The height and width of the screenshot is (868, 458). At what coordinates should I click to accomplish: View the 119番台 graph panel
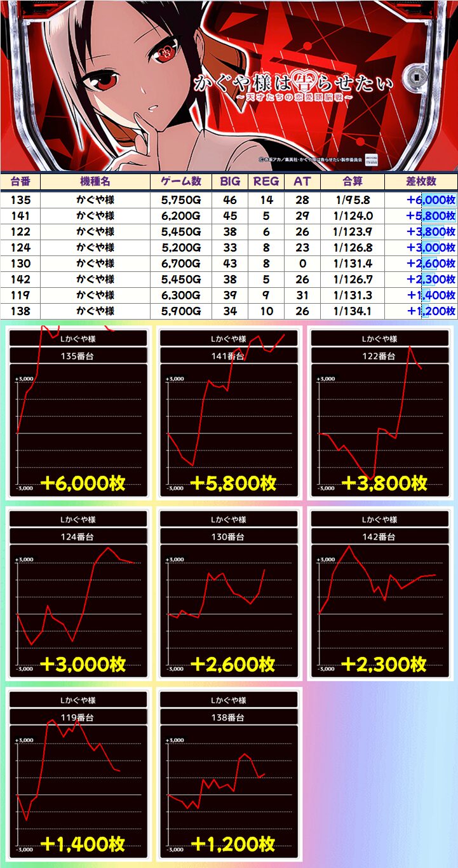pos(78,775)
